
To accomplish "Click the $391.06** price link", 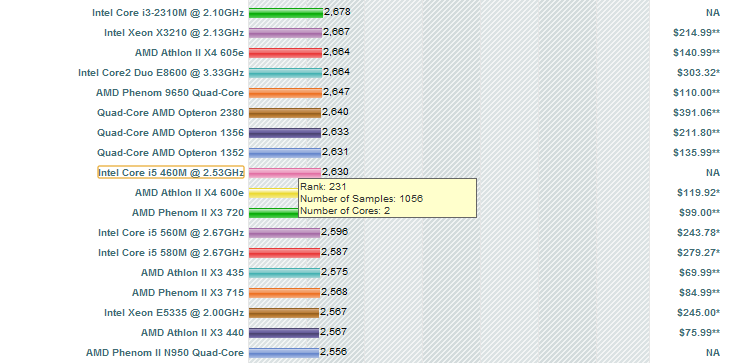I will (696, 113).
